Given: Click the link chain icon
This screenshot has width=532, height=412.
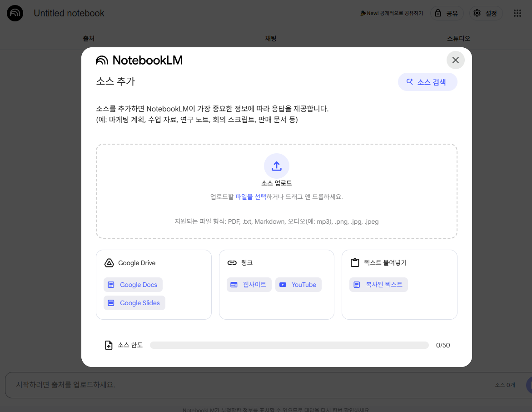Looking at the screenshot, I should [x=232, y=263].
